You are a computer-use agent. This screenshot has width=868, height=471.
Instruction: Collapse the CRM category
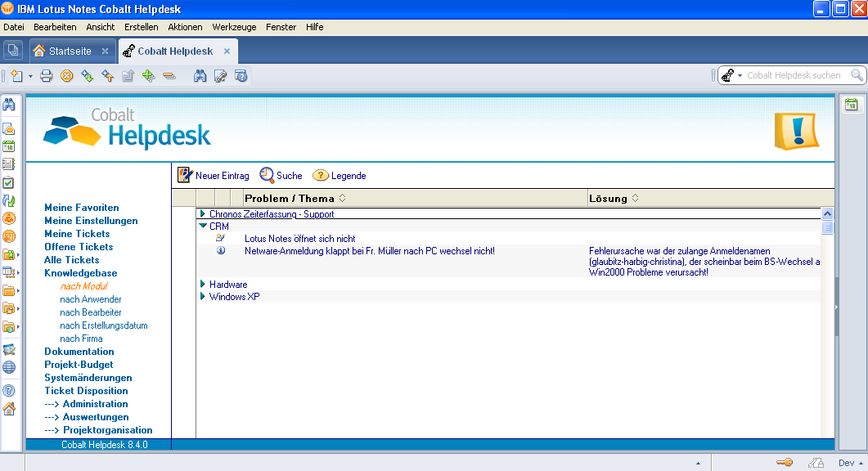(203, 226)
